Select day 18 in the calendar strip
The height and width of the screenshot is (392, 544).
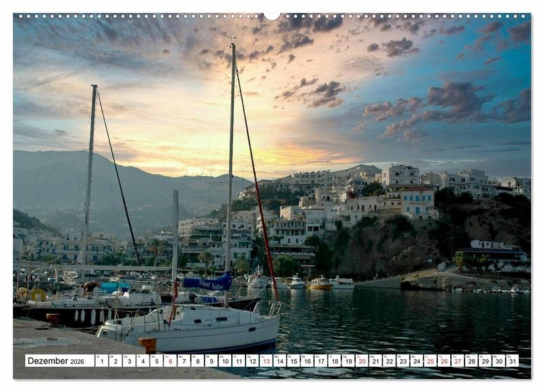pos(335,361)
